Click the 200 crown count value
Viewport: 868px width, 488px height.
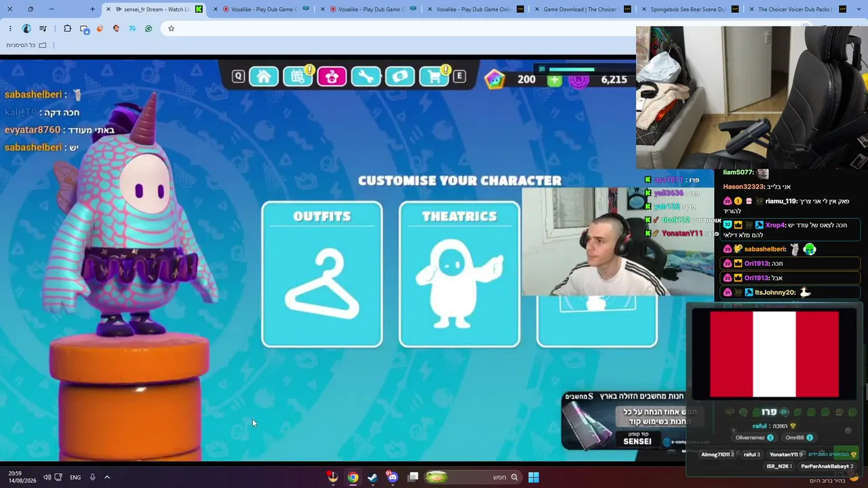(x=526, y=80)
